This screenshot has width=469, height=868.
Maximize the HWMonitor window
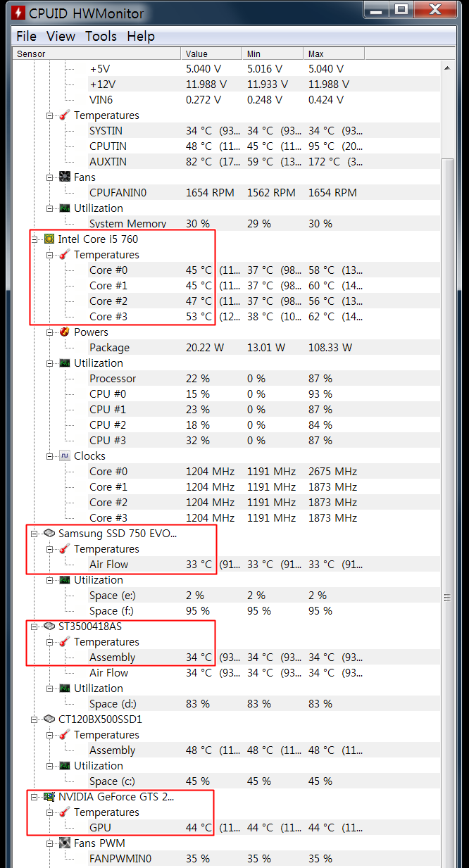[x=401, y=10]
